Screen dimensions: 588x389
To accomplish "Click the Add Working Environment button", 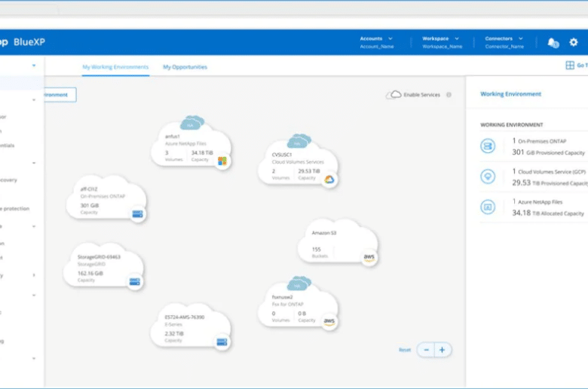I will [x=60, y=94].
